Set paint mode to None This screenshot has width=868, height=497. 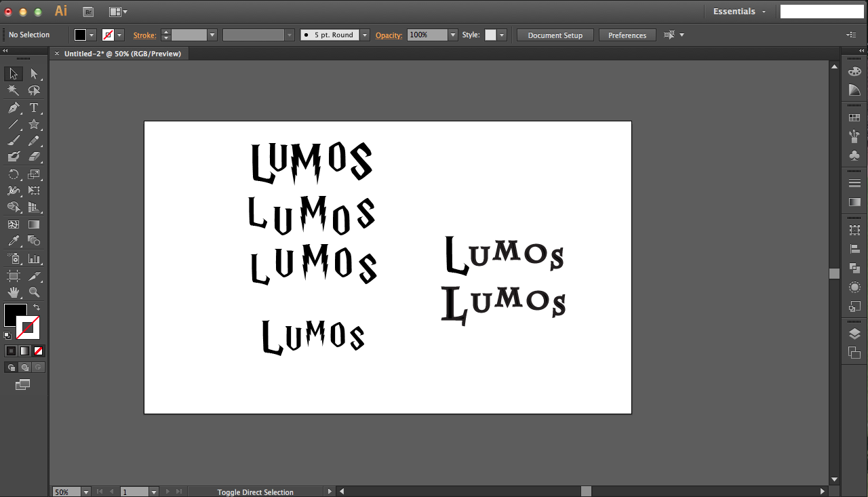(x=39, y=351)
